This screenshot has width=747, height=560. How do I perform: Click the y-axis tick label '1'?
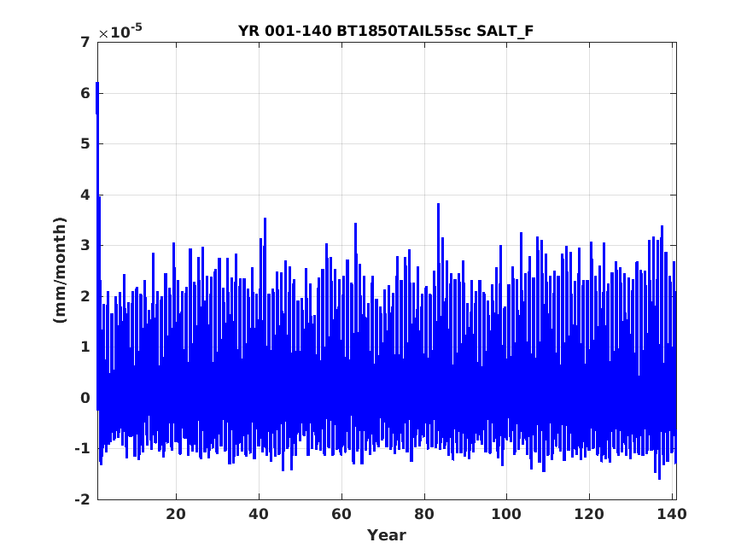tap(85, 347)
